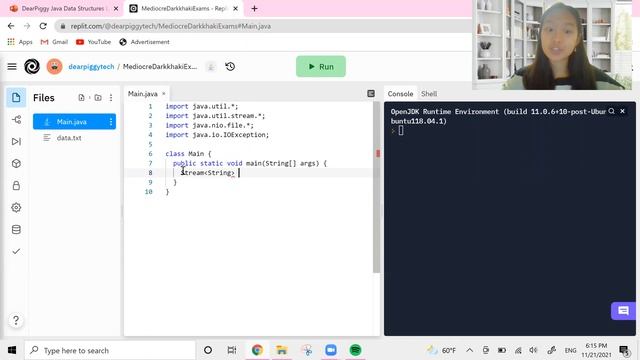Open the Settings gear in sidebar
This screenshot has width=640, height=360.
click(x=16, y=207)
